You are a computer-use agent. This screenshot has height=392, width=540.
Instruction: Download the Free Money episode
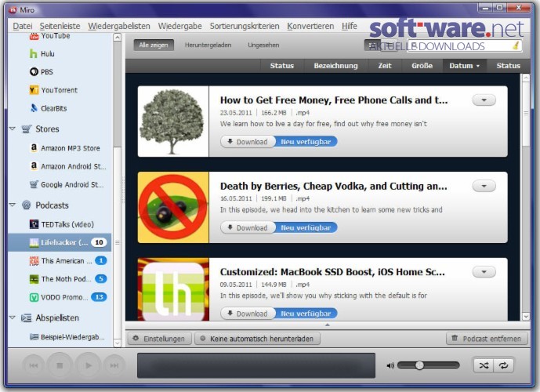[x=248, y=142]
